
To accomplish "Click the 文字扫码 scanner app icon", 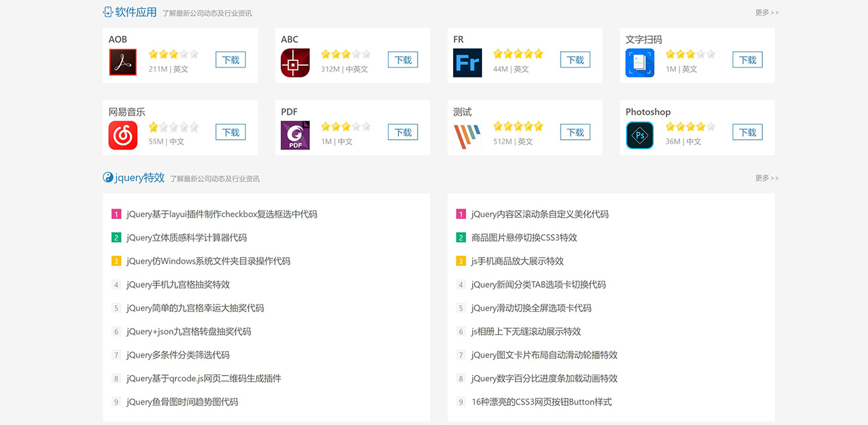I will click(640, 62).
